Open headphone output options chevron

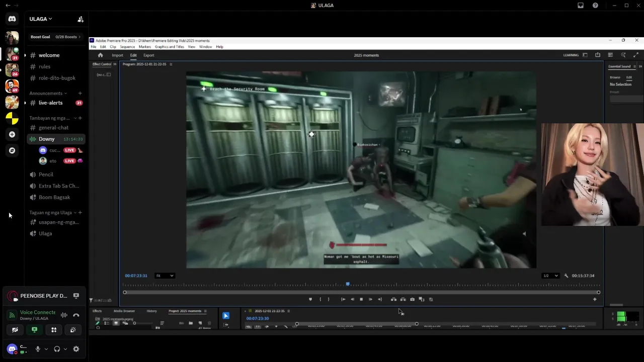65,349
